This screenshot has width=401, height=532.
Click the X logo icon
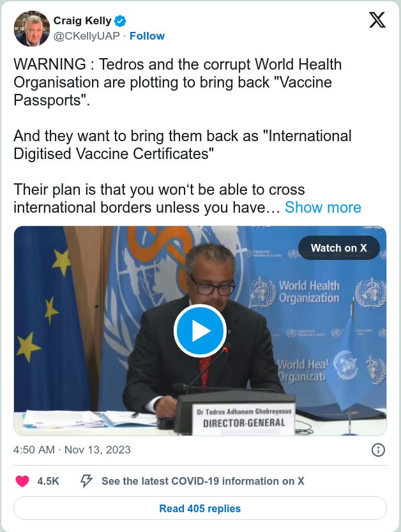click(x=377, y=20)
